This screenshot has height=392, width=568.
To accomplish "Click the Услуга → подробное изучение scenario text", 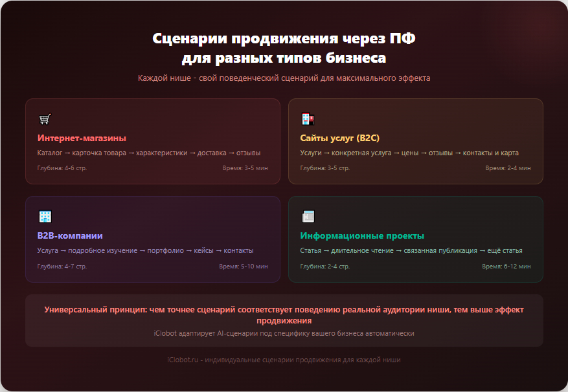I will click(145, 250).
